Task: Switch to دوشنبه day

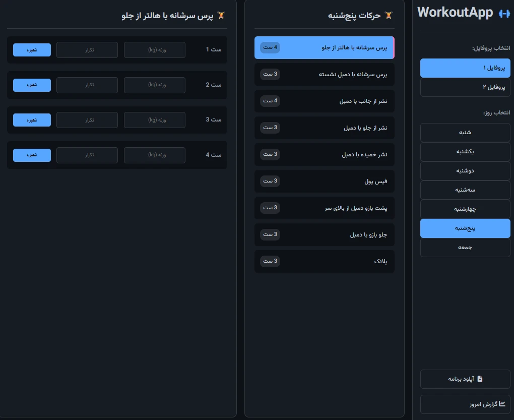Action: pyautogui.click(x=465, y=170)
